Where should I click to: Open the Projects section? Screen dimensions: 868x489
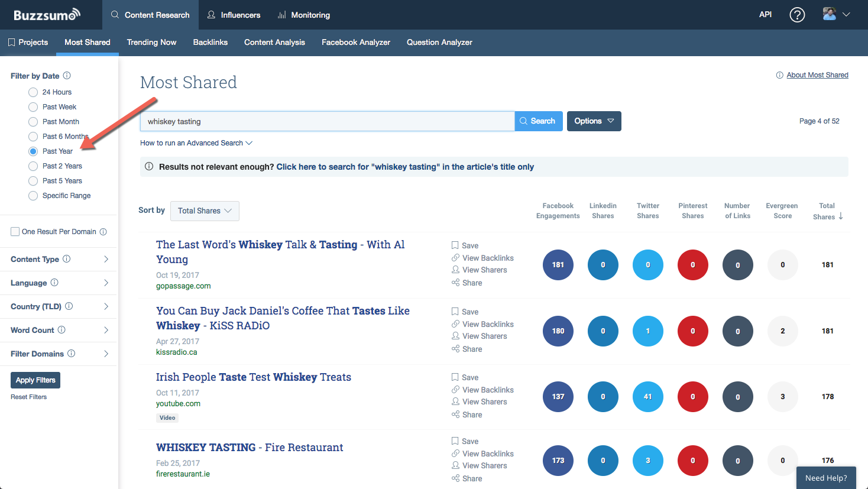[28, 43]
